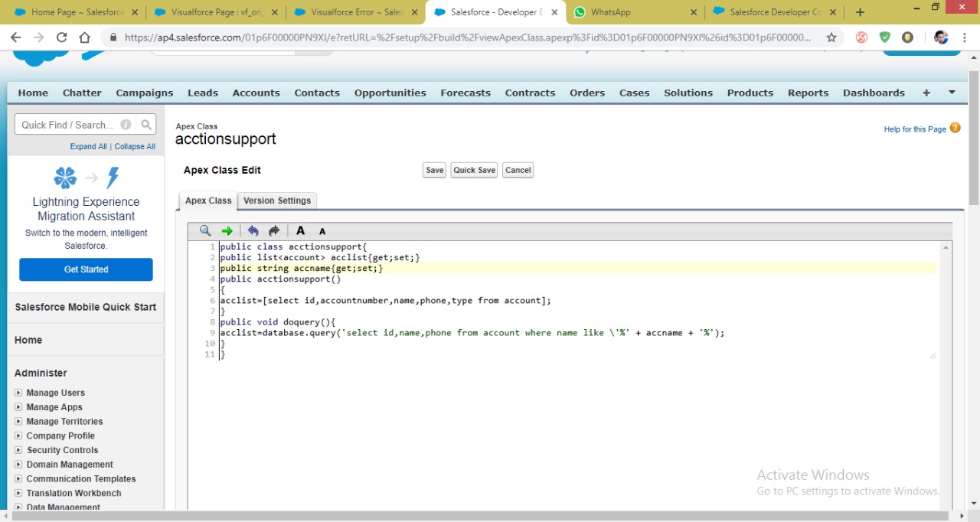The height and width of the screenshot is (522, 980).
Task: Open the Help for this Page question icon
Action: [x=955, y=128]
